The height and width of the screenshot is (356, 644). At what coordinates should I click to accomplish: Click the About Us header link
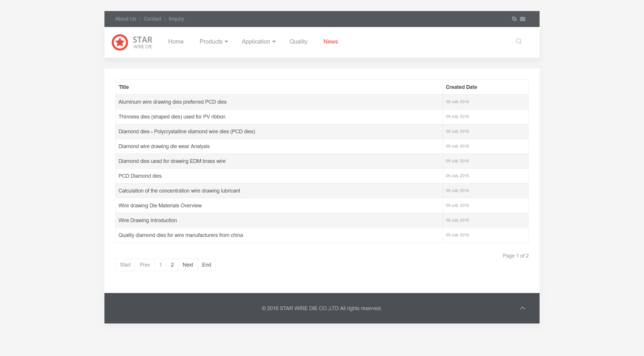pyautogui.click(x=125, y=19)
